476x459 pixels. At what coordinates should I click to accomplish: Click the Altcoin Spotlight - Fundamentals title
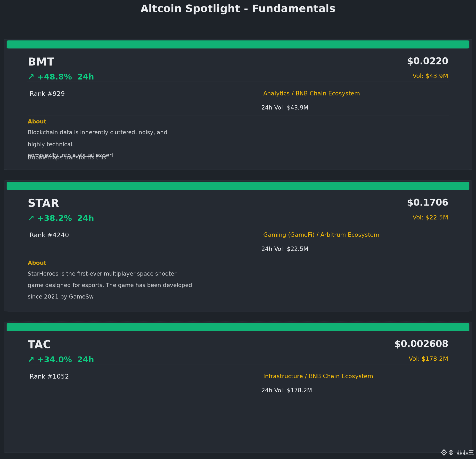[238, 9]
